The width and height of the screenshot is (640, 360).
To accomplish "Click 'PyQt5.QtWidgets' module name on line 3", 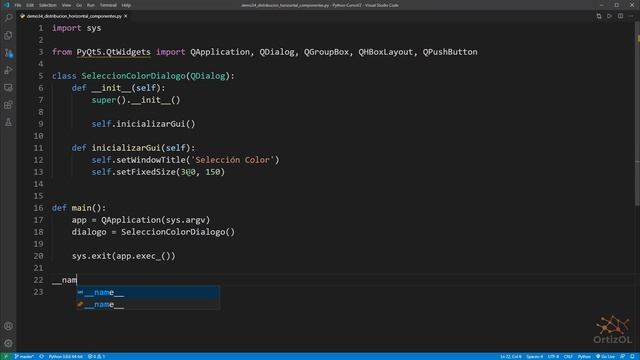I will pyautogui.click(x=113, y=52).
